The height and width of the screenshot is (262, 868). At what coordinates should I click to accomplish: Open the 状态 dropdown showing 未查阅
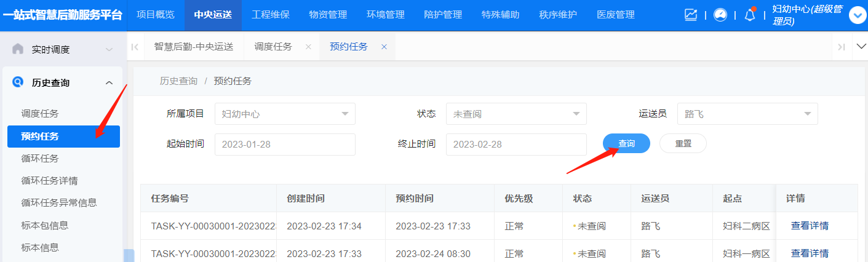point(516,114)
